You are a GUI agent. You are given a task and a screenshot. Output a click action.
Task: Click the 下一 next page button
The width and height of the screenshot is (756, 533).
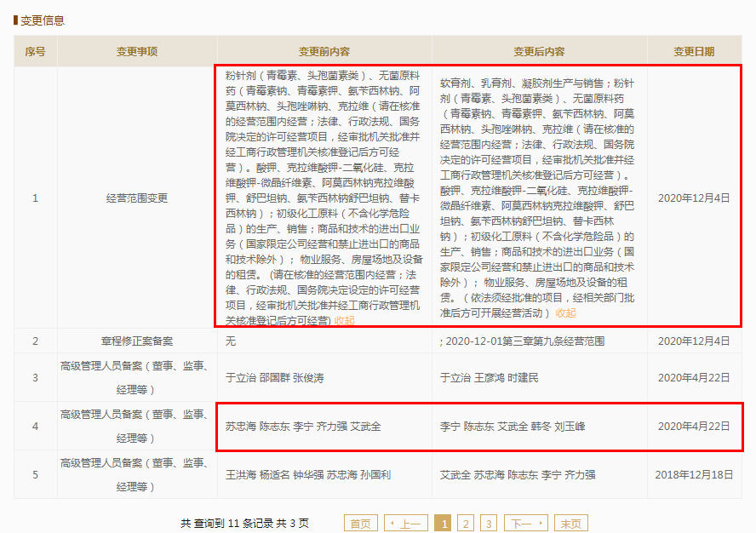pyautogui.click(x=526, y=524)
